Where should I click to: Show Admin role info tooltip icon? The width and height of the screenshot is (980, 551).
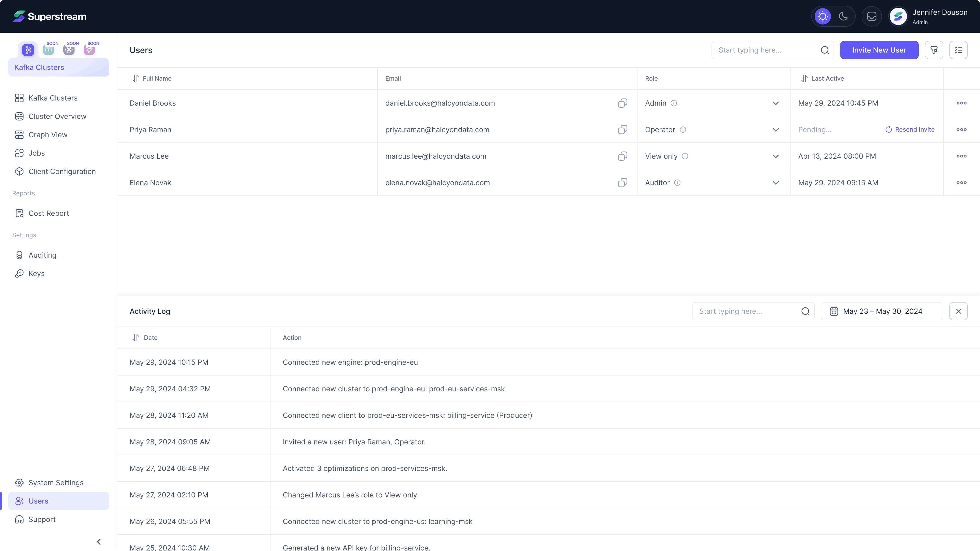pyautogui.click(x=673, y=103)
